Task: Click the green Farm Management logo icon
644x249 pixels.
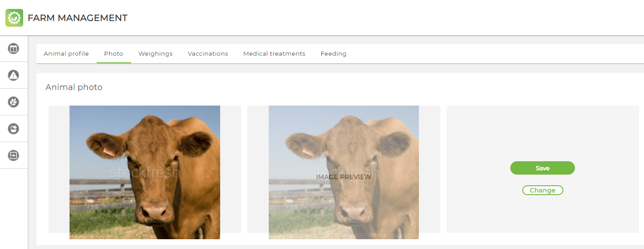Action: (x=14, y=18)
